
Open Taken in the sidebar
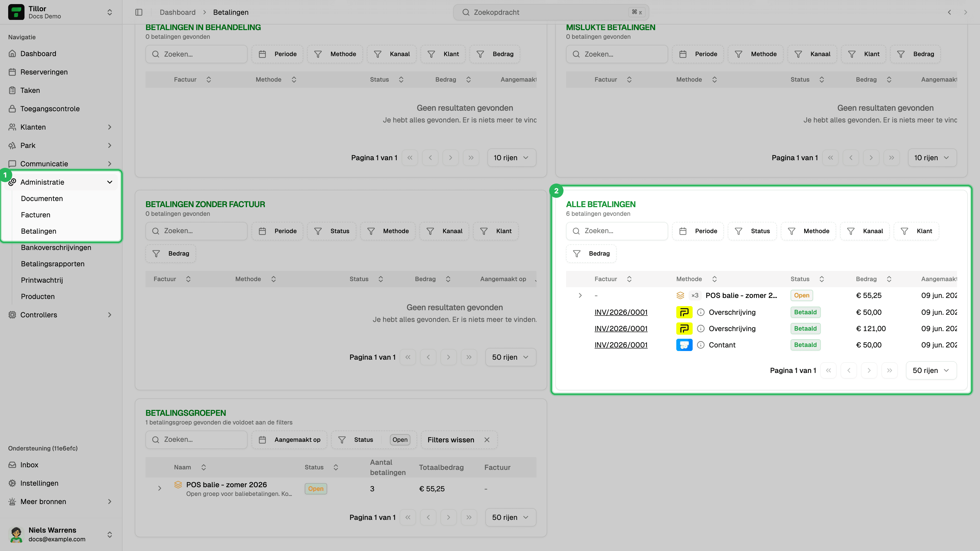(x=61, y=90)
